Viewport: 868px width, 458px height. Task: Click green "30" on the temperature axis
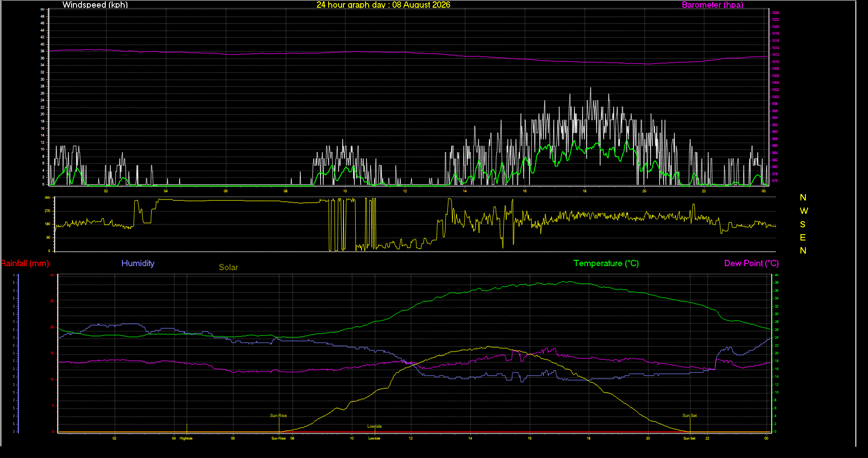click(776, 314)
